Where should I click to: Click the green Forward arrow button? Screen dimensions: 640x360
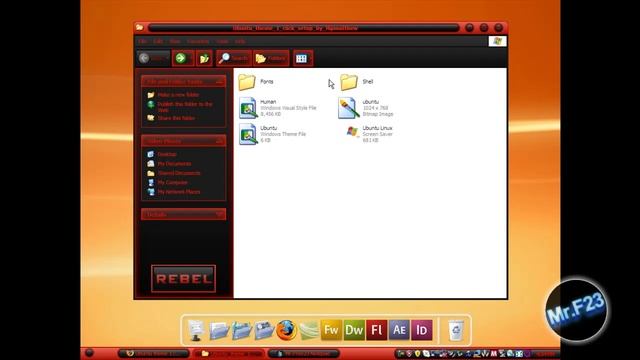pyautogui.click(x=183, y=58)
